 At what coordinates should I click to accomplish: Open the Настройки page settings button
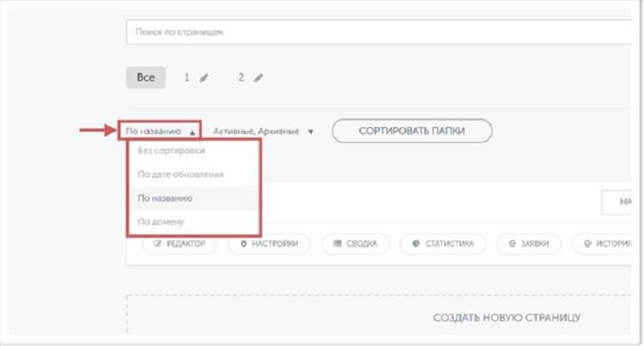(270, 244)
